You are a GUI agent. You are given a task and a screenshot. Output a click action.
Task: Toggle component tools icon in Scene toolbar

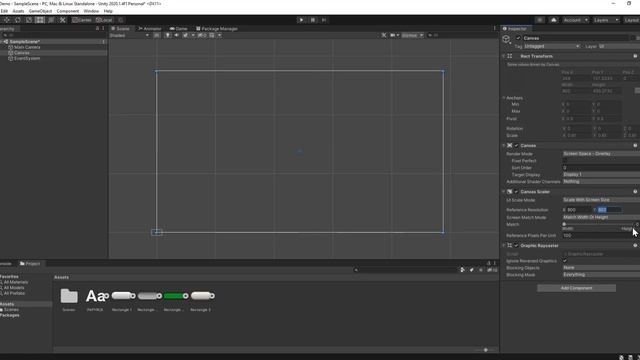tap(384, 36)
